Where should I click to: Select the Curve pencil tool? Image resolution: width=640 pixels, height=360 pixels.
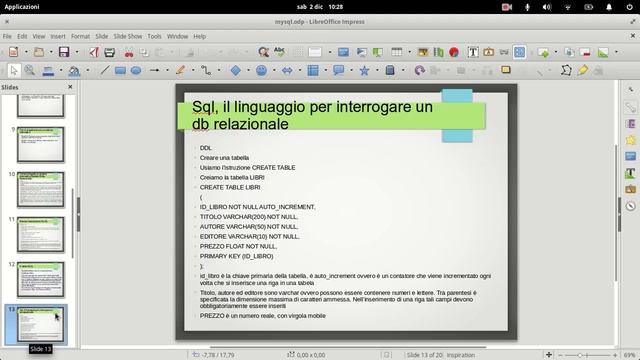point(180,70)
